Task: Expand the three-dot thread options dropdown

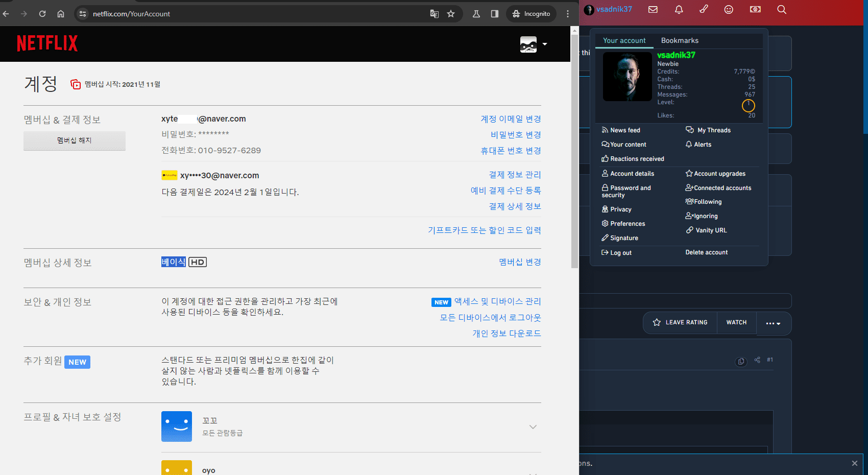Action: (x=774, y=323)
